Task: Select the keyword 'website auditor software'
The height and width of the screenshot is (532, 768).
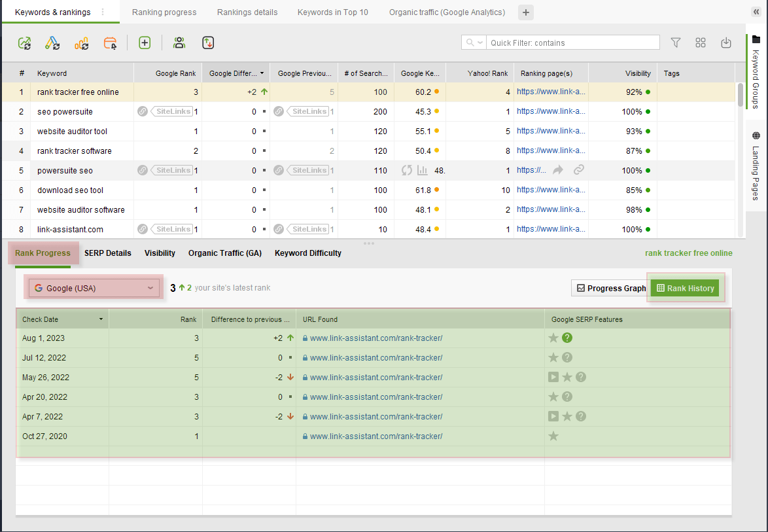Action: pos(81,209)
